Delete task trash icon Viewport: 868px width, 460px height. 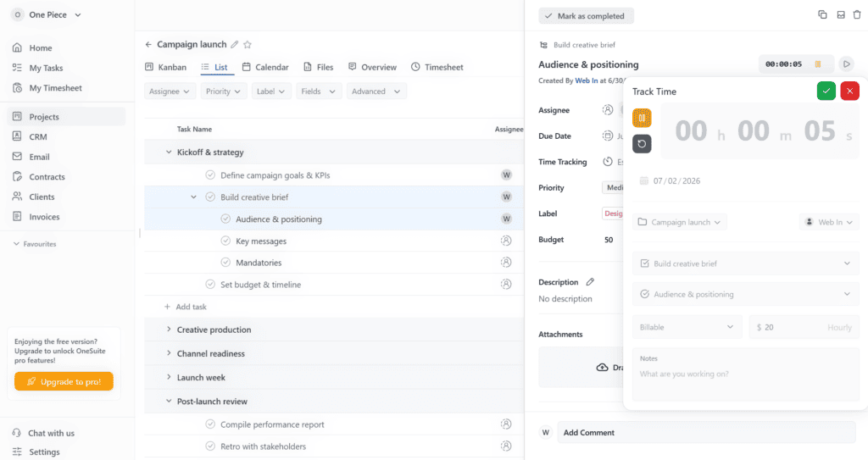click(x=857, y=15)
